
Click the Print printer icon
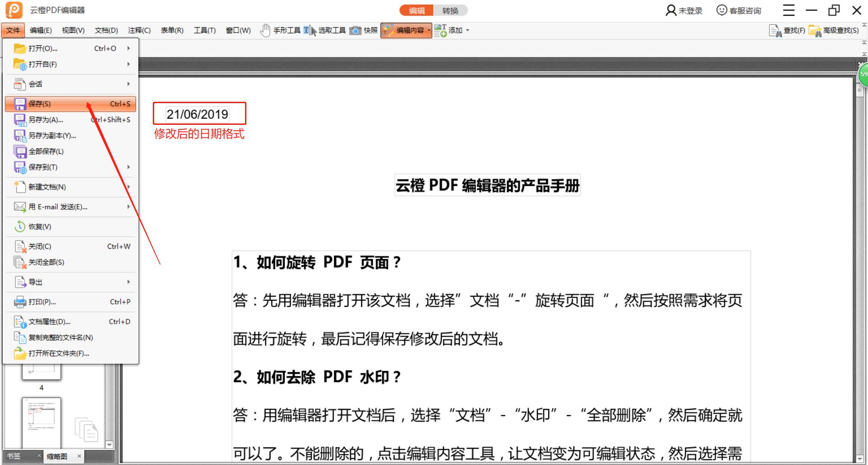(x=20, y=302)
